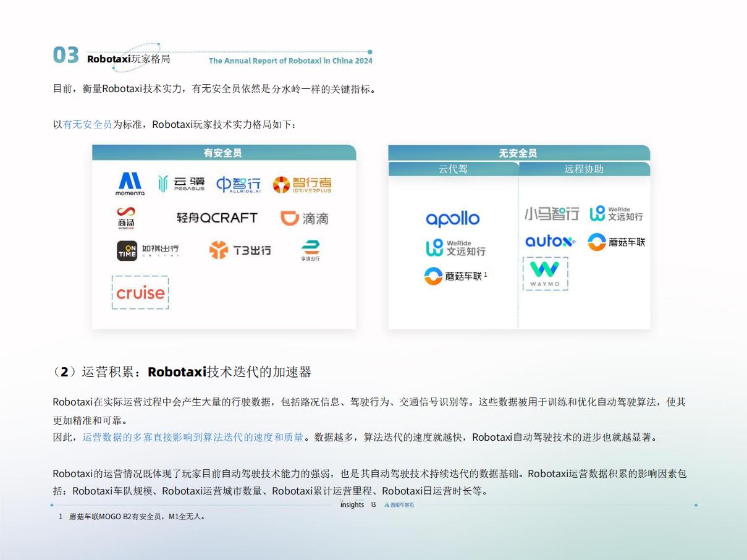Click the section number 03
The width and height of the screenshot is (747, 560).
tap(66, 56)
